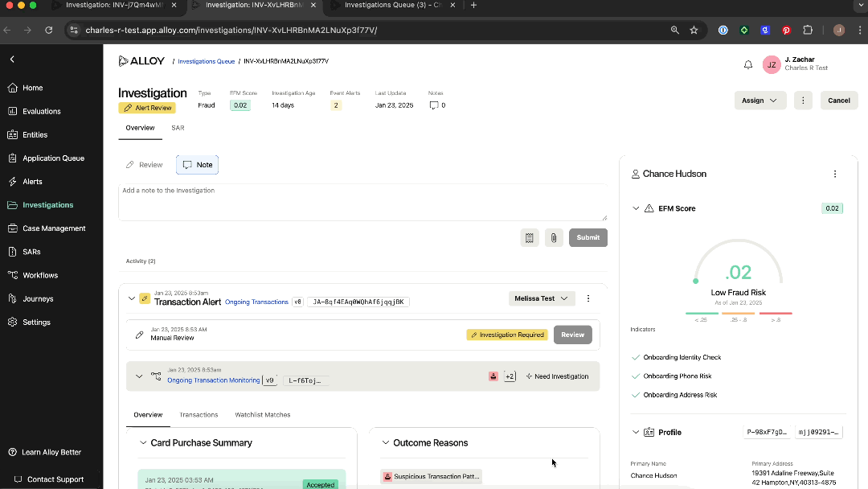Collapse the EFM Score section

point(636,208)
